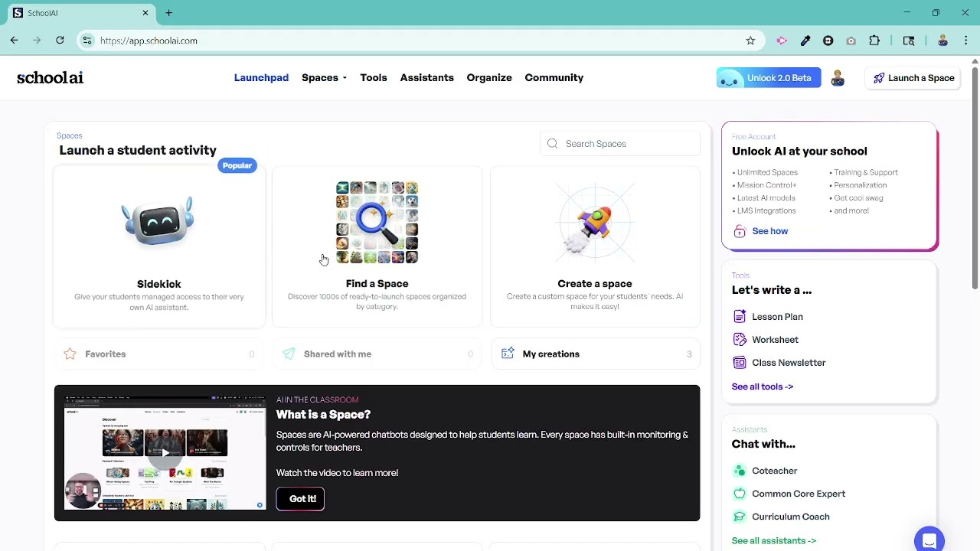This screenshot has width=980, height=551.
Task: Open the Find a Space card
Action: (377, 246)
